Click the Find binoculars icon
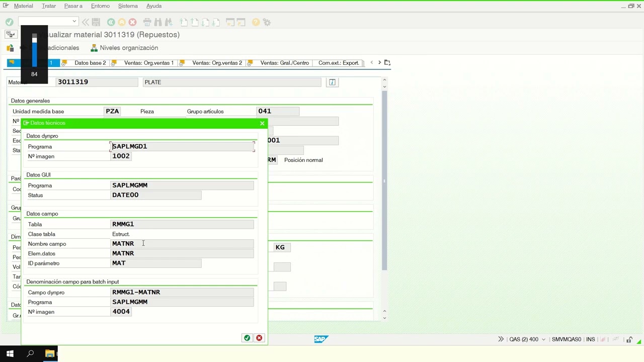Viewport: 644px width, 362px height. coord(158,22)
